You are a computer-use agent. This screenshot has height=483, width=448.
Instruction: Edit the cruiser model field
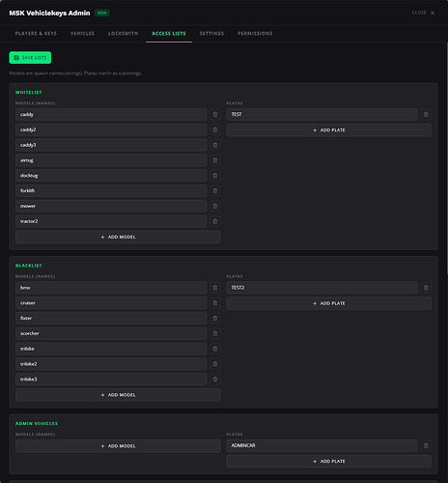click(111, 303)
